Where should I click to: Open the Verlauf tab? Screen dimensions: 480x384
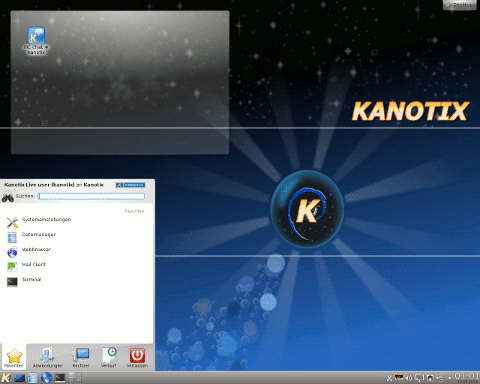coord(109,357)
